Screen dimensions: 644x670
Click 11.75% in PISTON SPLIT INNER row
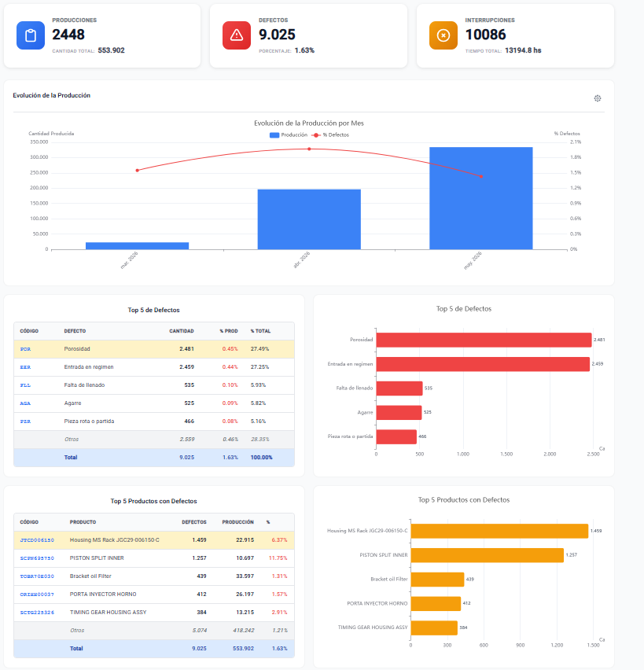278,558
